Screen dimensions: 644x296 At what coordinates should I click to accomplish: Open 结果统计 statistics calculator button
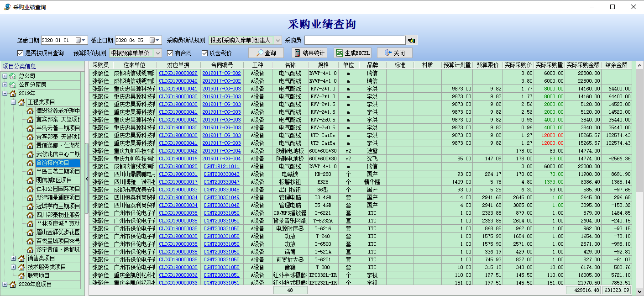pos(309,53)
